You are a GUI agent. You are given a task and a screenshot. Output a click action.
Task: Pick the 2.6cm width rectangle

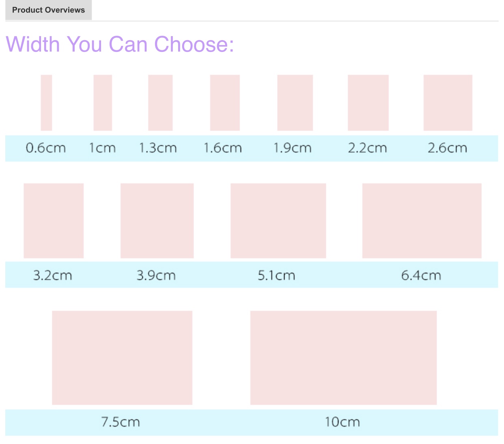pyautogui.click(x=448, y=103)
